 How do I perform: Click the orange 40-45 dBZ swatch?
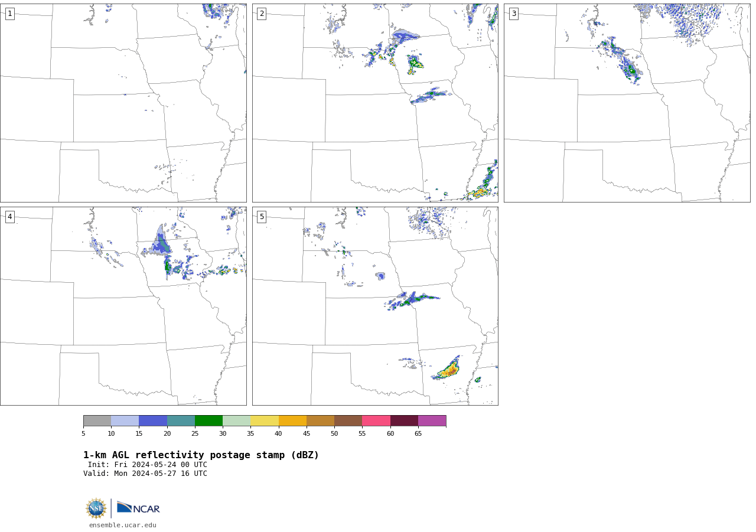click(292, 420)
